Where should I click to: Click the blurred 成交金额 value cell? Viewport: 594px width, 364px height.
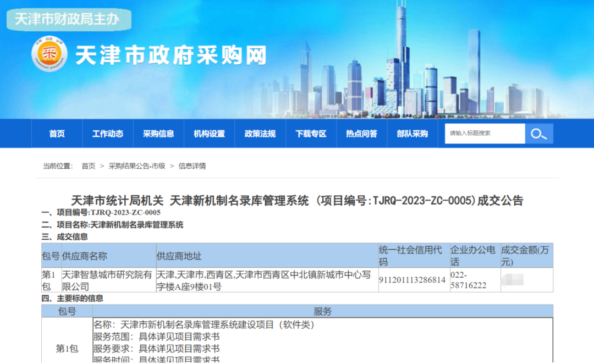click(x=526, y=280)
